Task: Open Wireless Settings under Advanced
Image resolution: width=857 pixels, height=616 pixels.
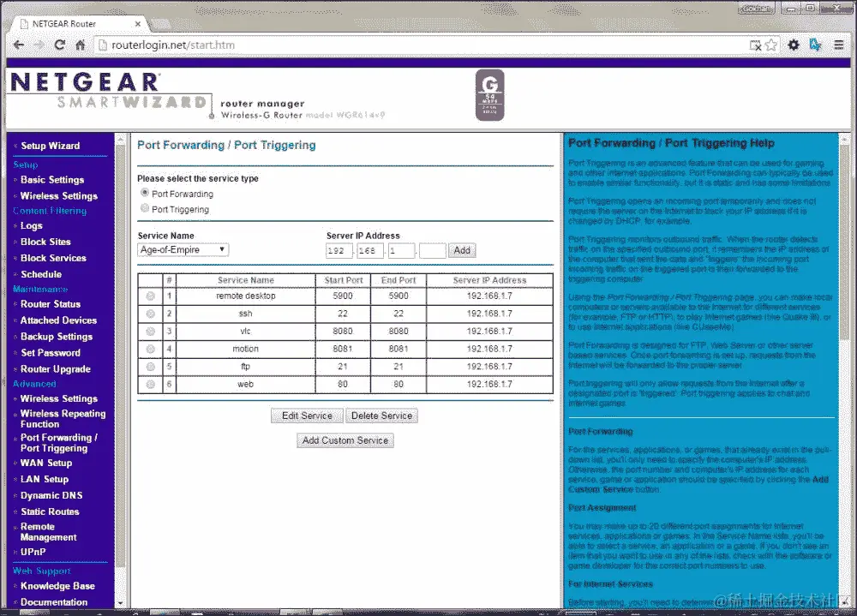Action: (x=59, y=399)
